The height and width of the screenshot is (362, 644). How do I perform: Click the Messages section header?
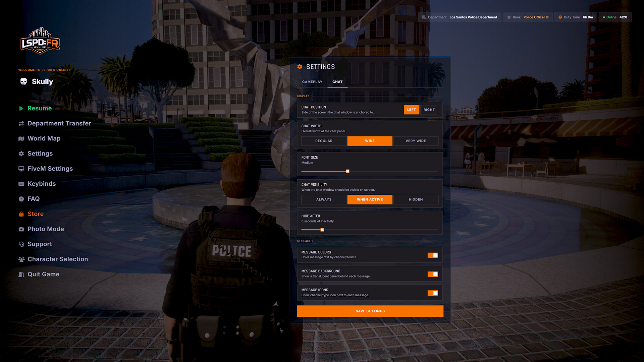pos(305,241)
